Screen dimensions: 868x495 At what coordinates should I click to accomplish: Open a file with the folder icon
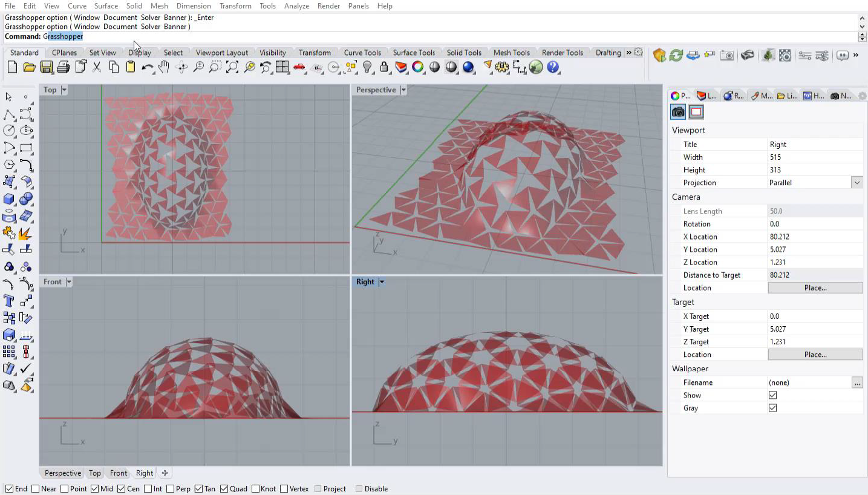tap(29, 67)
